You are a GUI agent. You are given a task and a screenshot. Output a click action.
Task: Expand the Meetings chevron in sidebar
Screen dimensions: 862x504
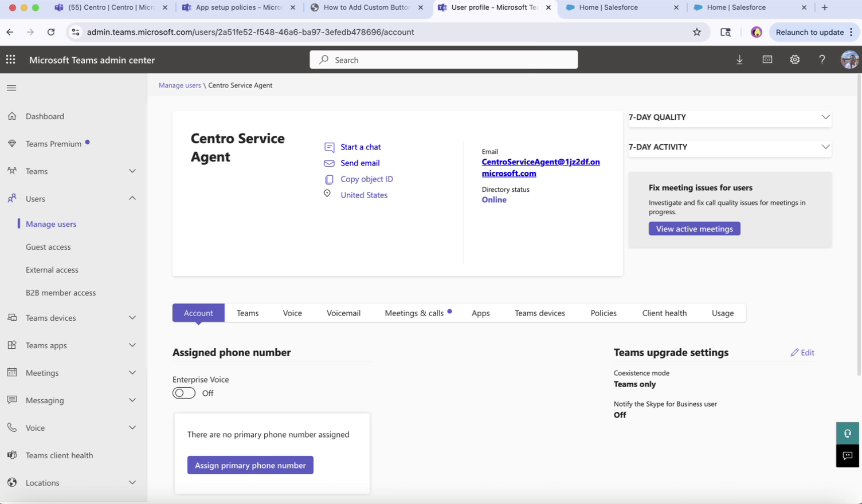[x=132, y=372]
